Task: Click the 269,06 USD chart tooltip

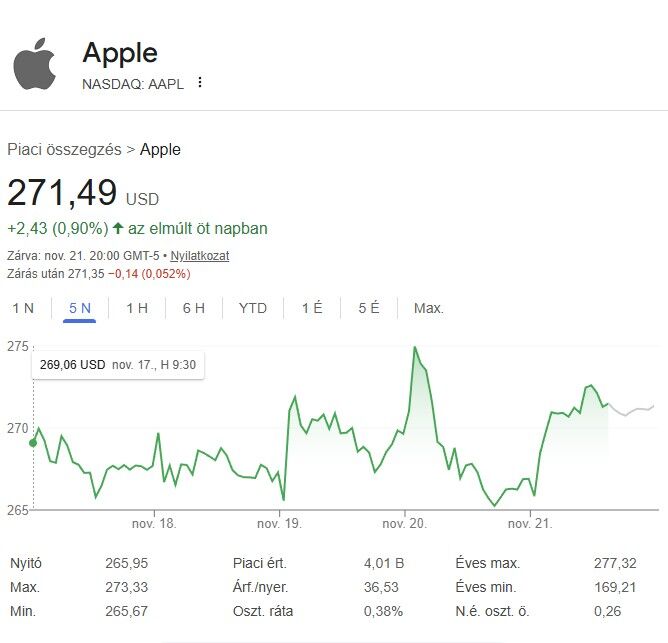Action: coord(118,365)
